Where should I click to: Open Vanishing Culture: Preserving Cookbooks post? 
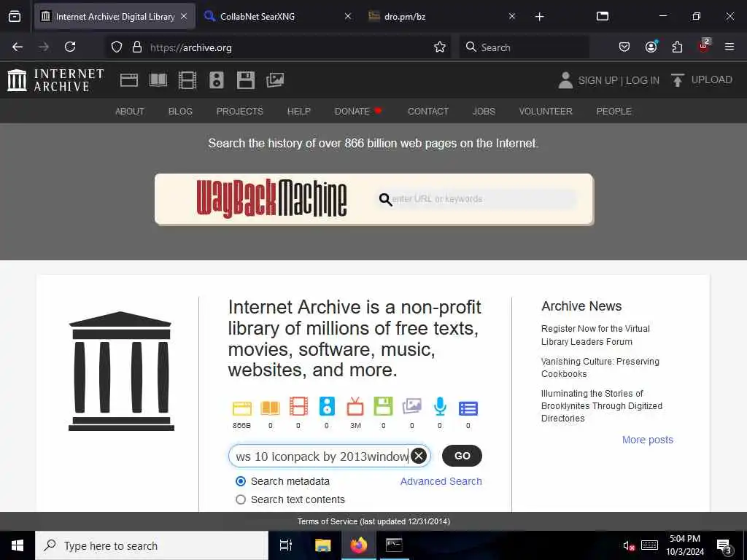click(x=600, y=367)
